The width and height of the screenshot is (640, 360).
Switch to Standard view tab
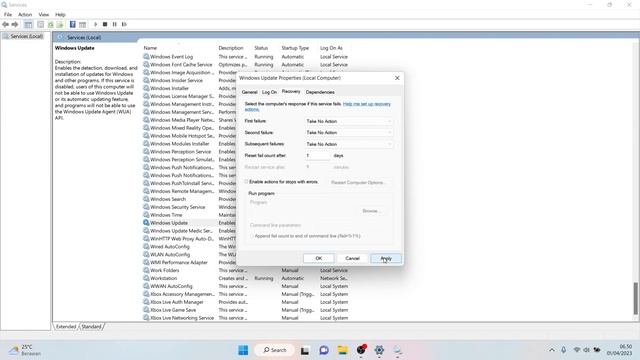[x=91, y=327]
